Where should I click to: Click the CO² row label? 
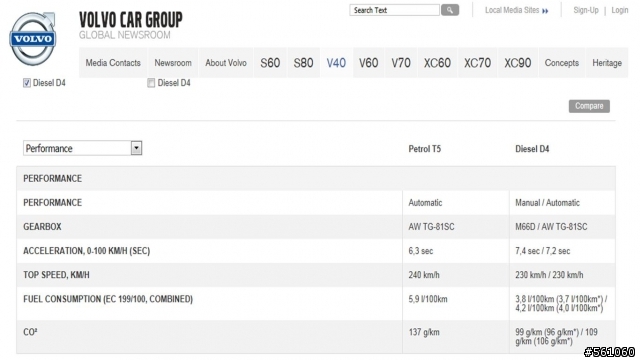(30, 332)
